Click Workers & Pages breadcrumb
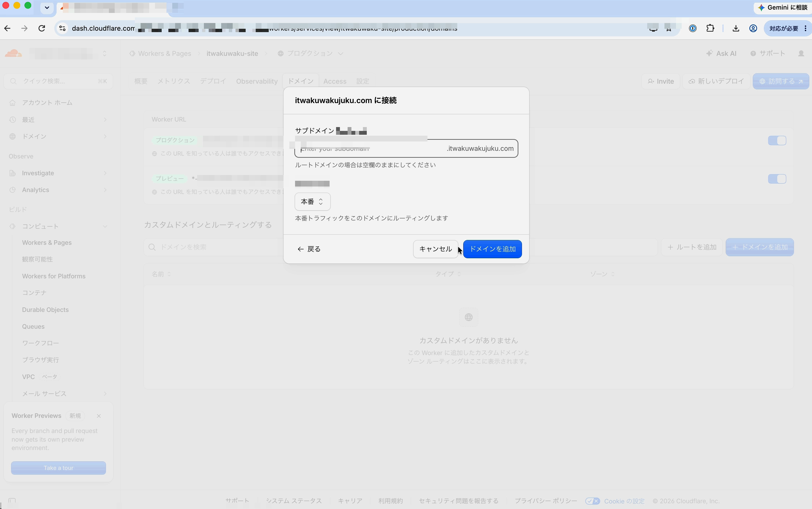The height and width of the screenshot is (509, 812). [164, 53]
